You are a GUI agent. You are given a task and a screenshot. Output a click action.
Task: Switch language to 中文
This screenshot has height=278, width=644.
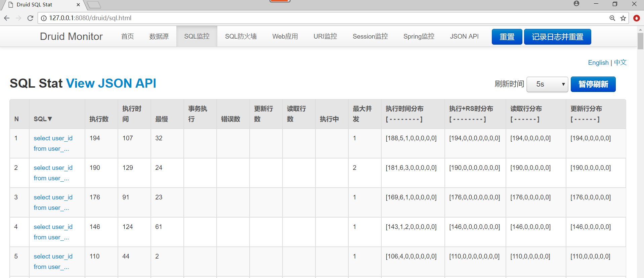coord(620,62)
